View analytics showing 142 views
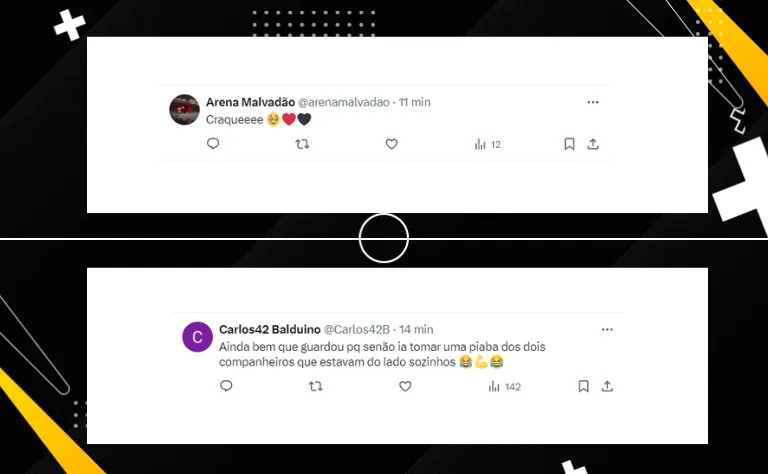 [x=504, y=387]
